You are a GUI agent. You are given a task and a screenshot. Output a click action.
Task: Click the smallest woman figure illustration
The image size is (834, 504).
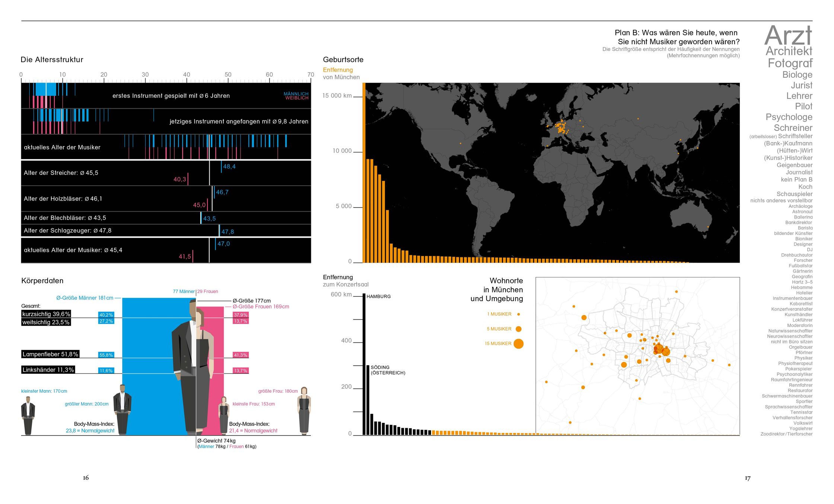tap(223, 415)
